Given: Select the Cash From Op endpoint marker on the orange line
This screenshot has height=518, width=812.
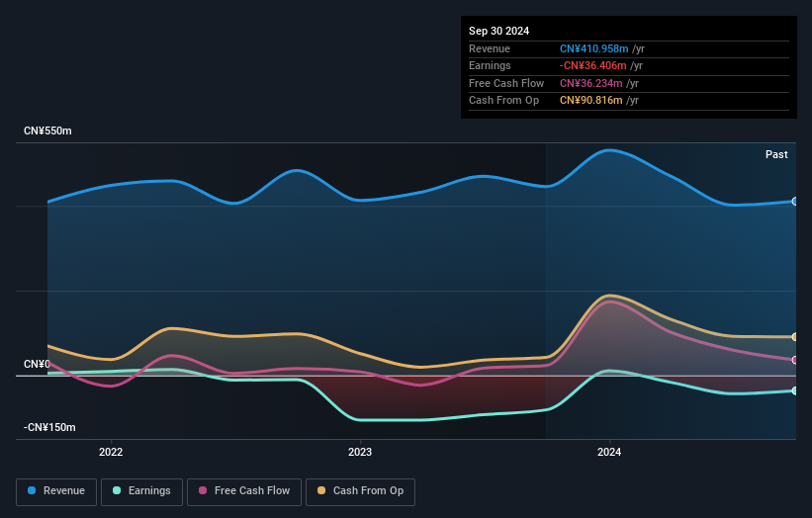Looking at the screenshot, I should [795, 337].
